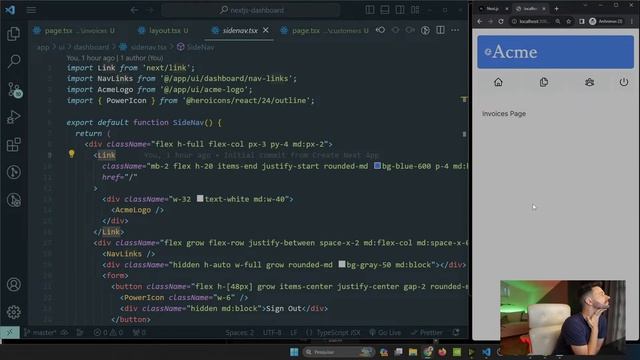Screen dimensions: 640x360
Task: Bookmark the page with the star
Action: point(569,21)
